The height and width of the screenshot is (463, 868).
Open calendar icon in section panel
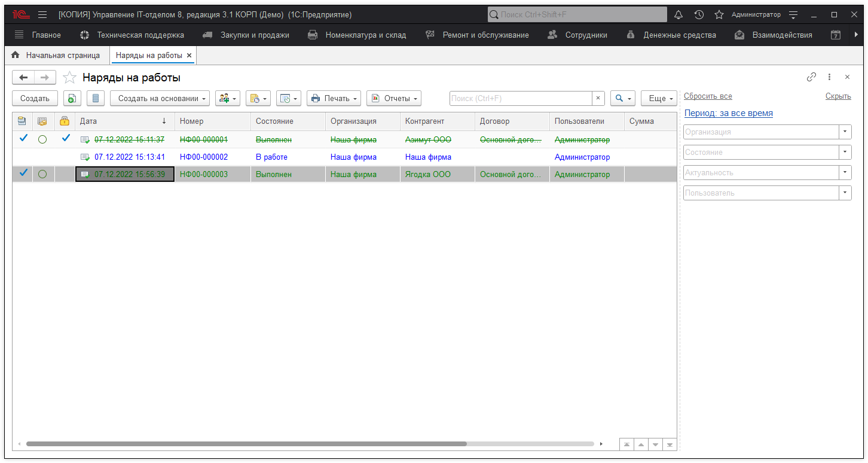(836, 35)
